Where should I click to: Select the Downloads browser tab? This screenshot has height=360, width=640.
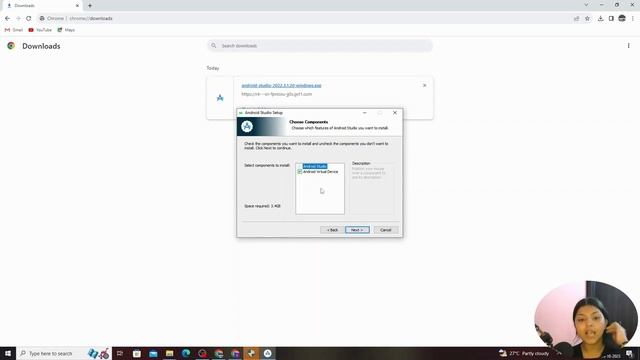point(41,6)
